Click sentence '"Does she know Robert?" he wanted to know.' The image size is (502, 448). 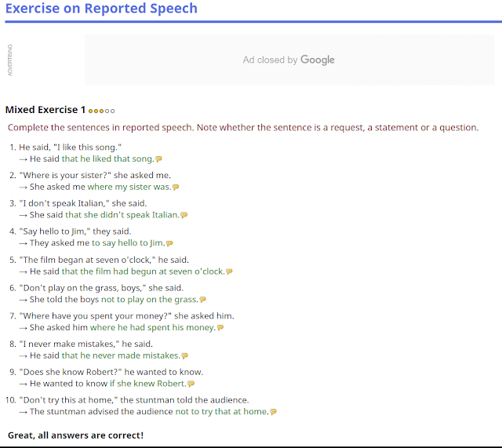[111, 372]
